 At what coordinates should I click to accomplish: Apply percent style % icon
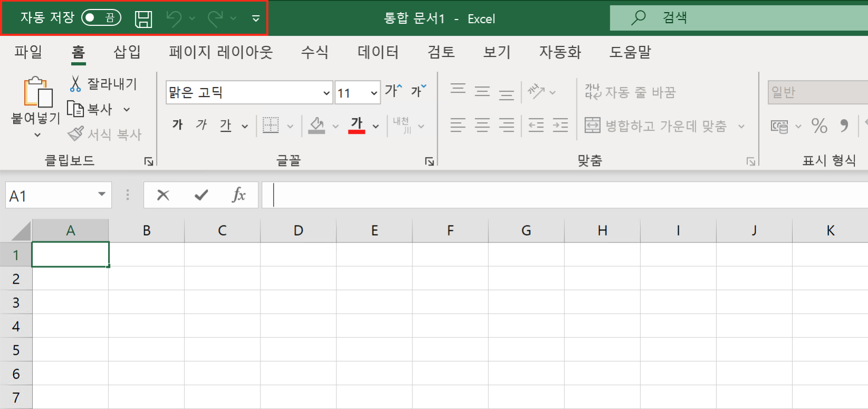pos(819,126)
